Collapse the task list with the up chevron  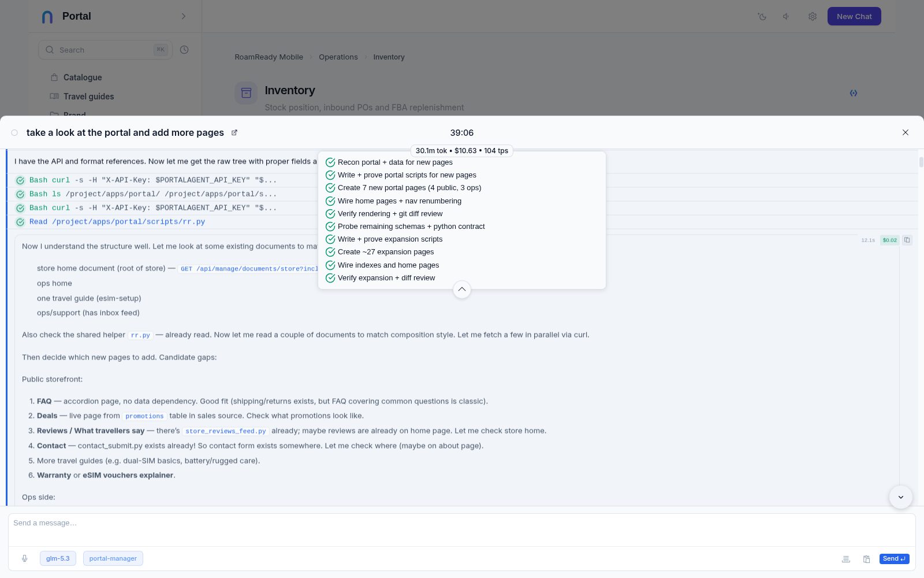pyautogui.click(x=462, y=289)
